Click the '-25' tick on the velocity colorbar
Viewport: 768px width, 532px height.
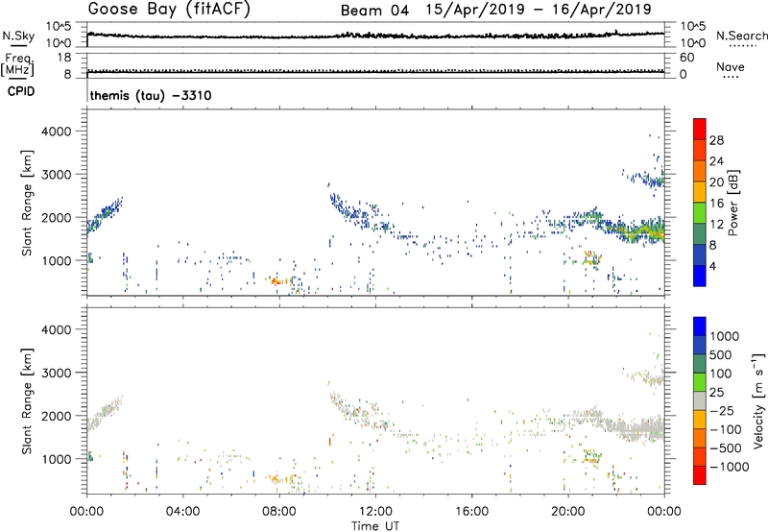tap(722, 410)
